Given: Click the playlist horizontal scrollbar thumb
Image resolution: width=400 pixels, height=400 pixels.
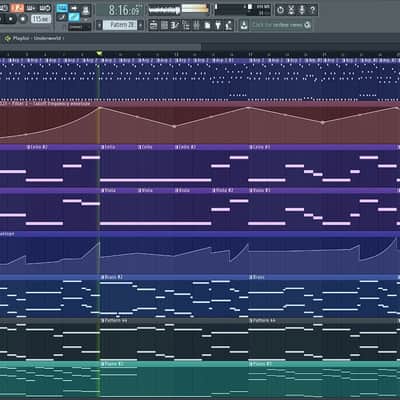Looking at the screenshot, I should pos(101,47).
